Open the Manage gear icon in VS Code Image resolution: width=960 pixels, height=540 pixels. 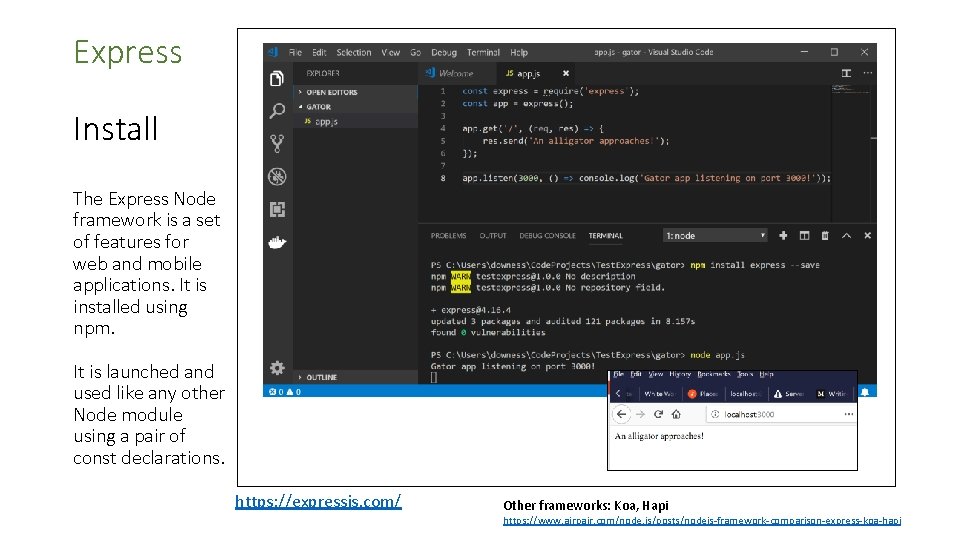(x=277, y=367)
